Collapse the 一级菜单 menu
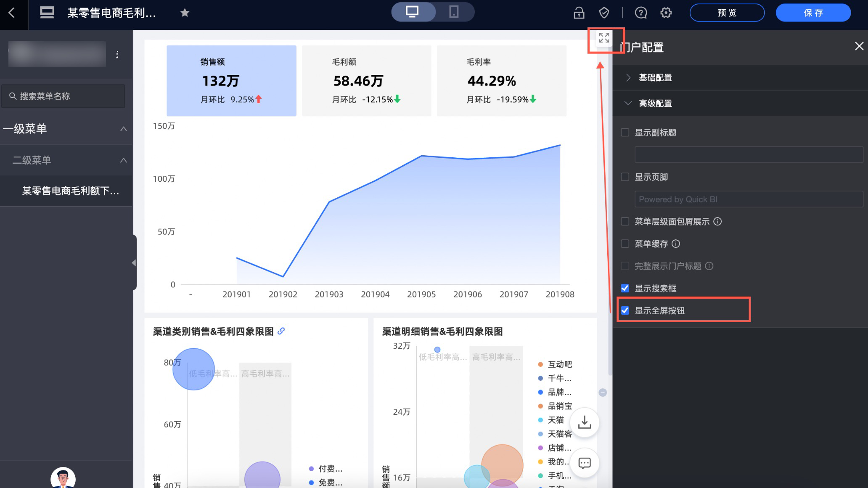 123,129
